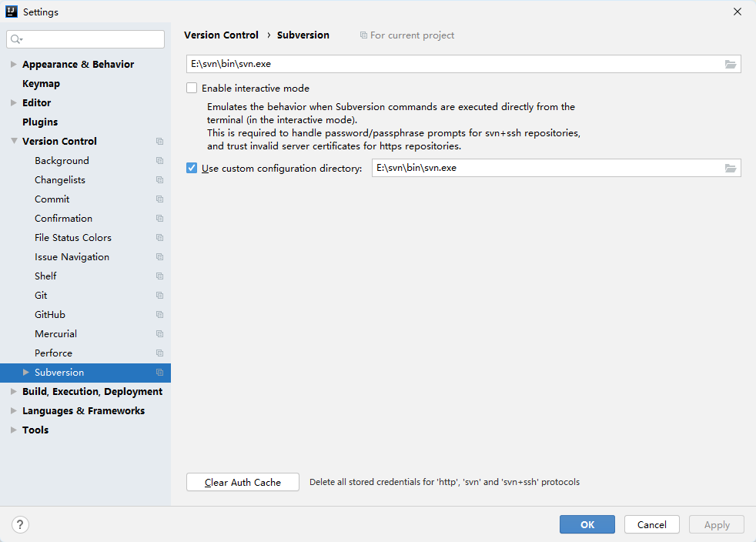Click the settings icon next to Git entry
This screenshot has width=756, height=542.
(159, 295)
